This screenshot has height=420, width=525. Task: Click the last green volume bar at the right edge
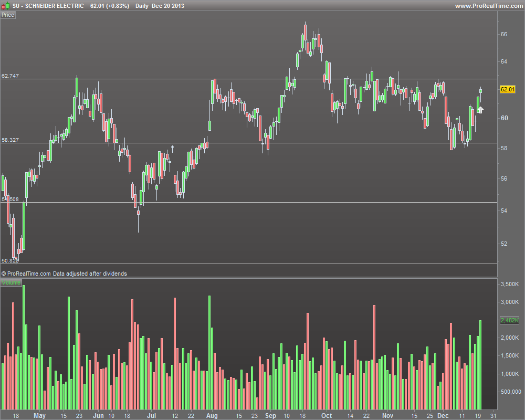(480, 365)
